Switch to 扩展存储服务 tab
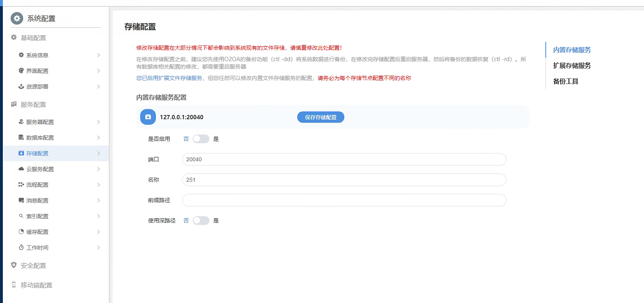The image size is (644, 303). (x=572, y=66)
